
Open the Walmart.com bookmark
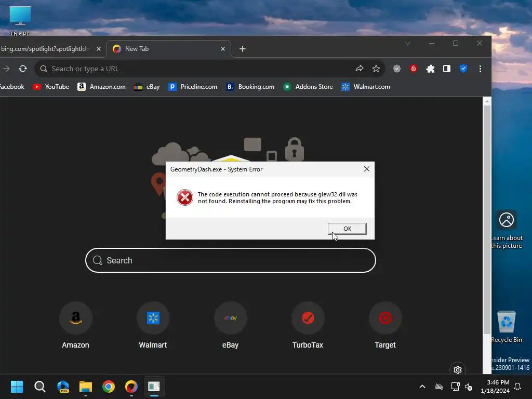365,87
